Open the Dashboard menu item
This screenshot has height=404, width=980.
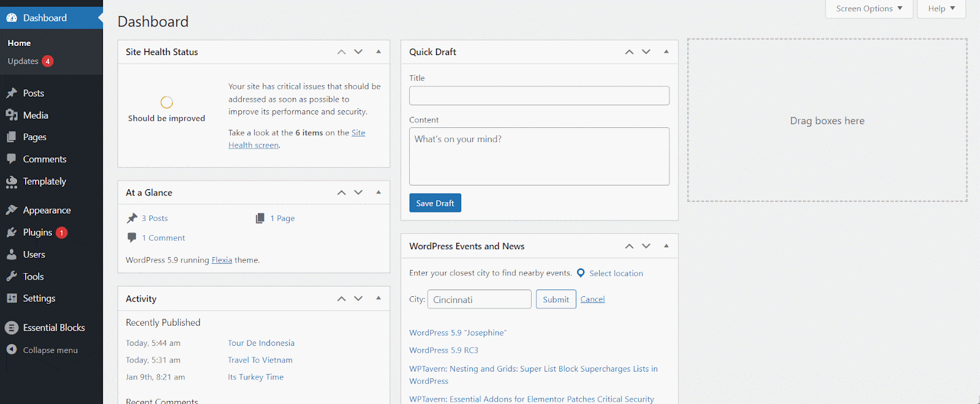(x=51, y=18)
